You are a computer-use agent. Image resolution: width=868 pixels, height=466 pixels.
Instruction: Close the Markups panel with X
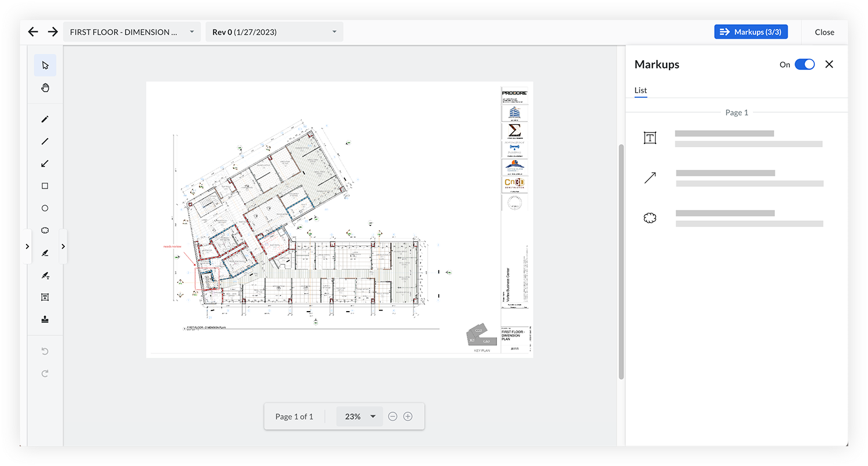click(829, 64)
